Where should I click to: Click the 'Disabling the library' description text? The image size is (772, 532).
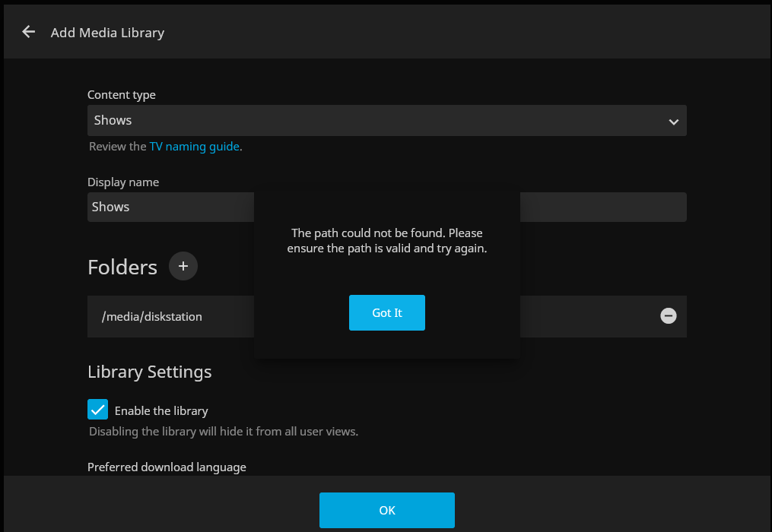click(x=223, y=432)
